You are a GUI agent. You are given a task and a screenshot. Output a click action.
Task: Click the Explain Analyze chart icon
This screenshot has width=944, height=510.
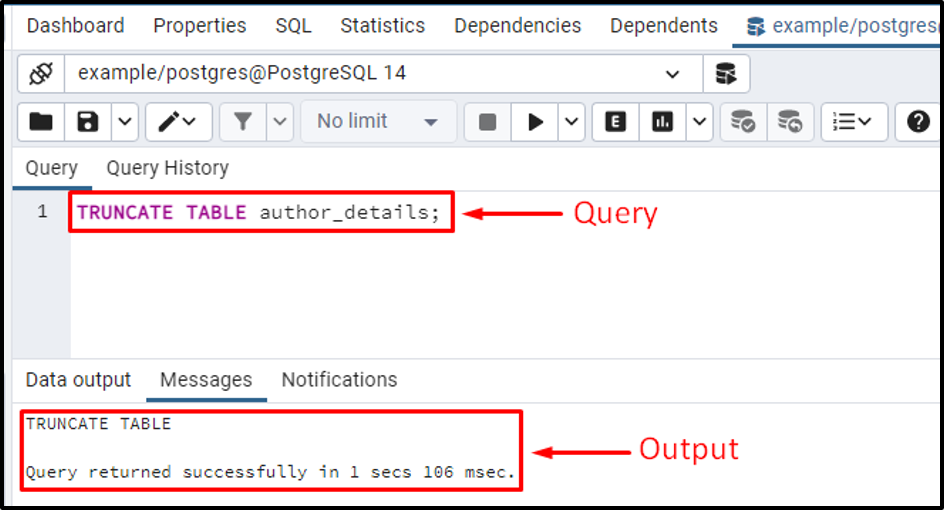662,122
